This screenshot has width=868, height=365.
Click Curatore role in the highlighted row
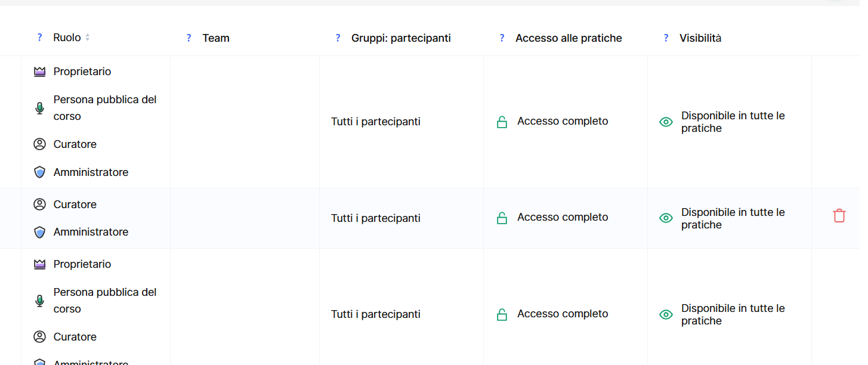(x=75, y=205)
